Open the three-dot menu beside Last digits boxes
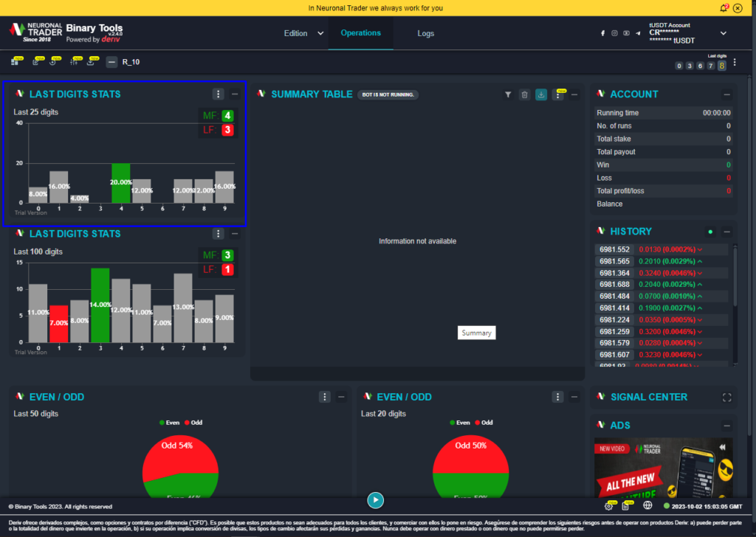Viewport: 756px width, 537px height. (x=735, y=62)
